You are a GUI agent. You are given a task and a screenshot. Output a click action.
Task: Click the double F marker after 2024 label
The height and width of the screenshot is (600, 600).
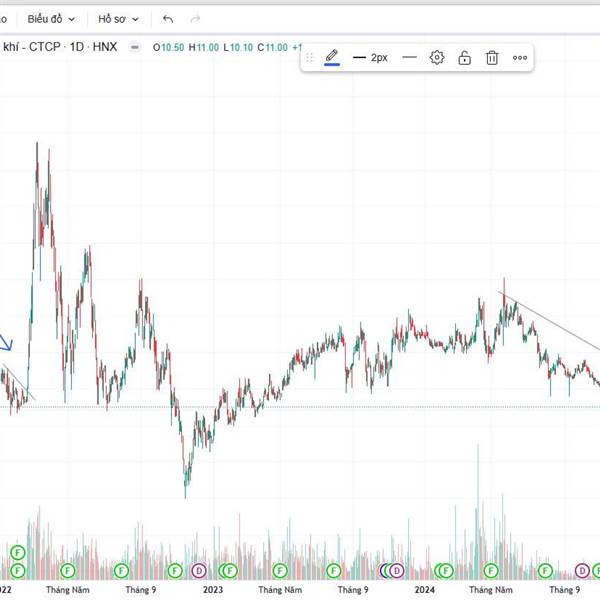point(444,571)
